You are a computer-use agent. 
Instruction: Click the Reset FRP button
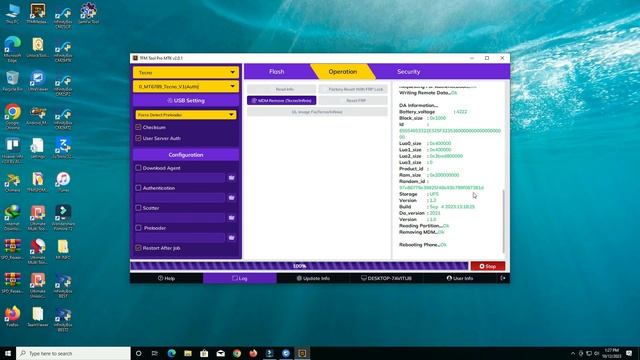tap(353, 100)
